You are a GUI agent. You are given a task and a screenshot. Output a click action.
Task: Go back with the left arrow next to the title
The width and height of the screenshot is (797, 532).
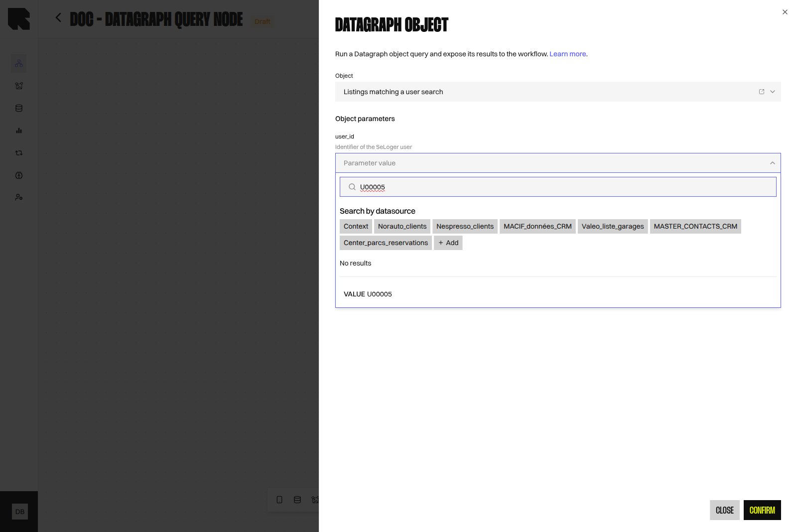click(58, 18)
